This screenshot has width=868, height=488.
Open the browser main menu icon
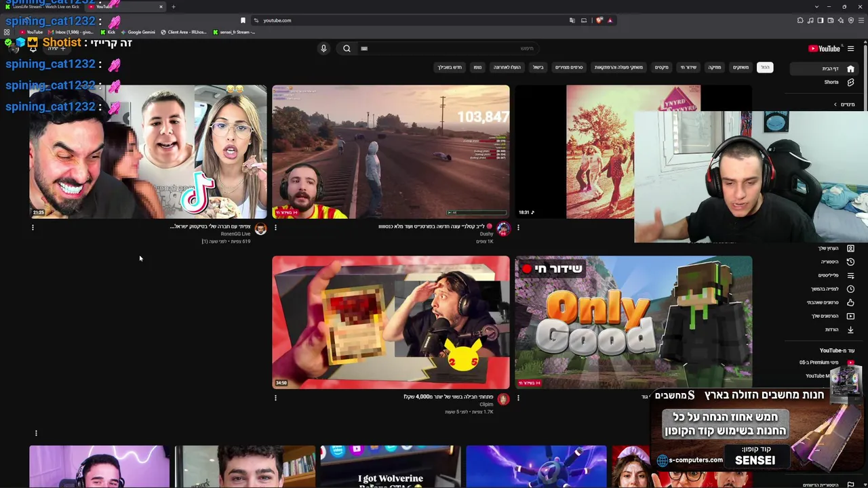[861, 20]
